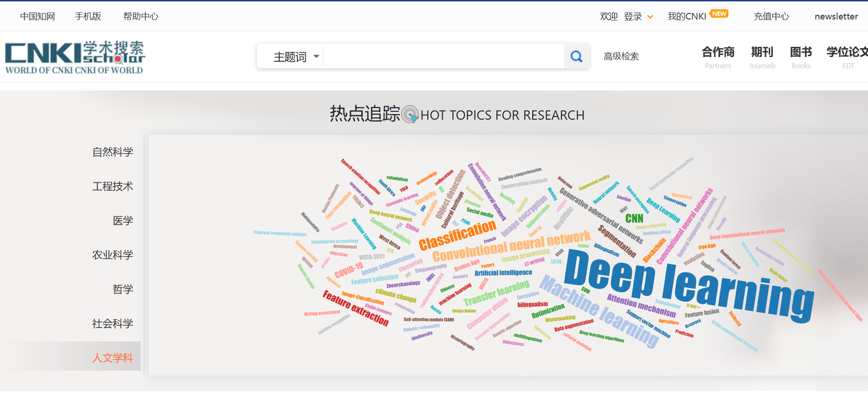Switch to the 农业科学 category
868x405 pixels.
112,255
